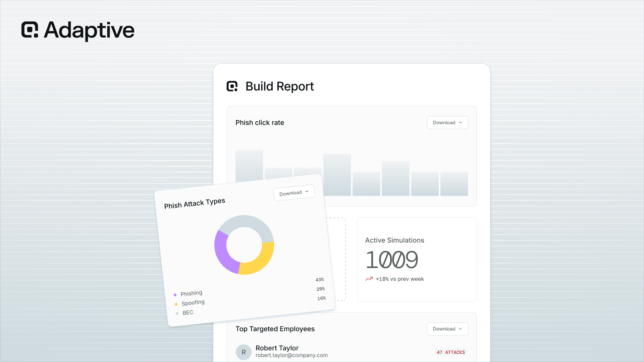The height and width of the screenshot is (362, 644).
Task: Click the +18% vs prev week text
Action: [x=400, y=279]
